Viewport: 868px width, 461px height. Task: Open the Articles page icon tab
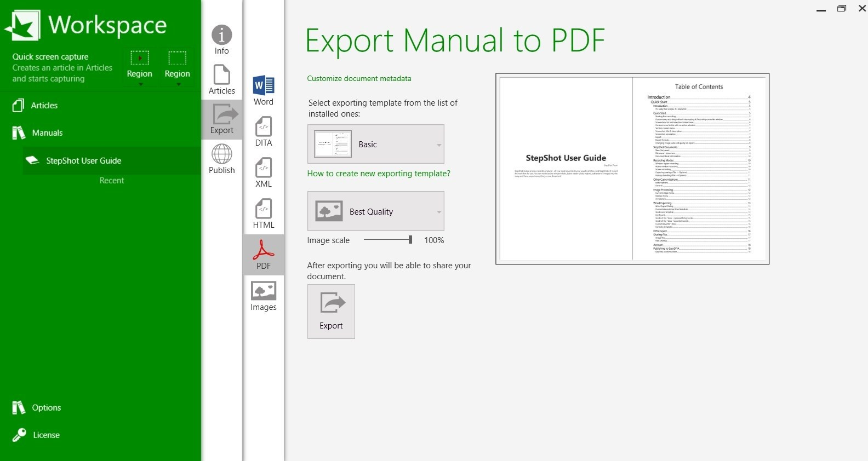(x=222, y=79)
